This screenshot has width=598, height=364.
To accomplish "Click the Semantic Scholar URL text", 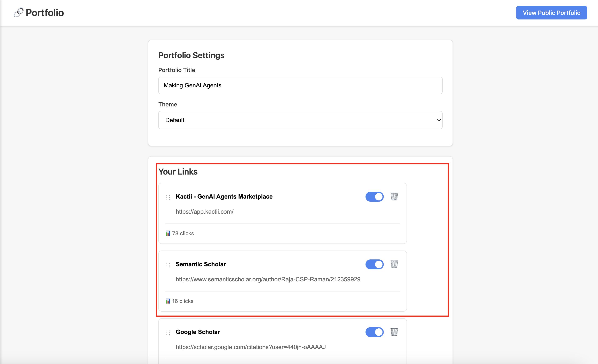I will (x=268, y=279).
